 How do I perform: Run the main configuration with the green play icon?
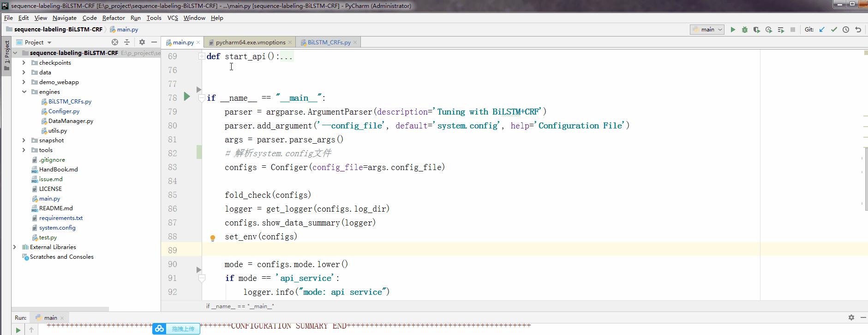tap(733, 30)
